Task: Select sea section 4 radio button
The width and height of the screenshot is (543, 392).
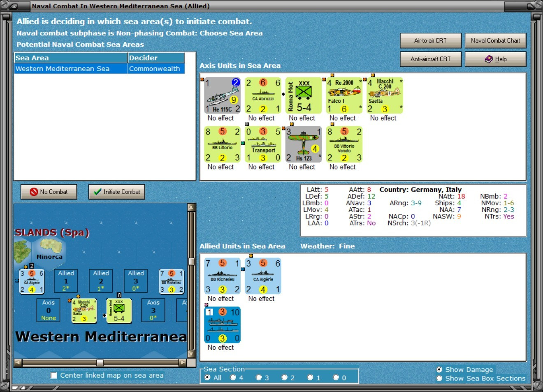Action: (233, 378)
